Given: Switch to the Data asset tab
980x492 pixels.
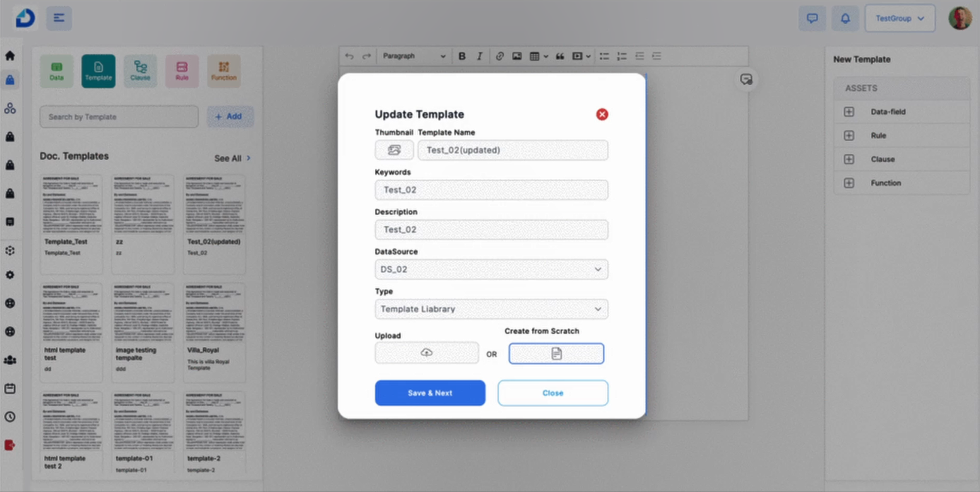Looking at the screenshot, I should click(57, 71).
